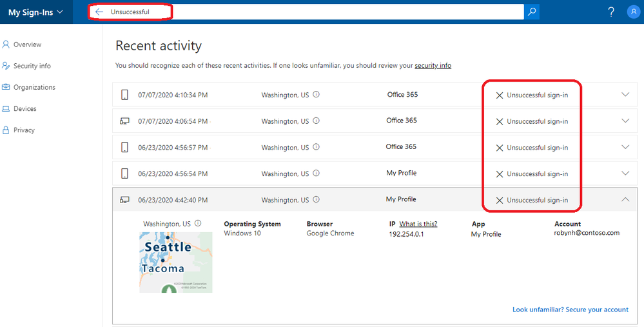Click the Seattle Tacoma map thumbnail

176,262
